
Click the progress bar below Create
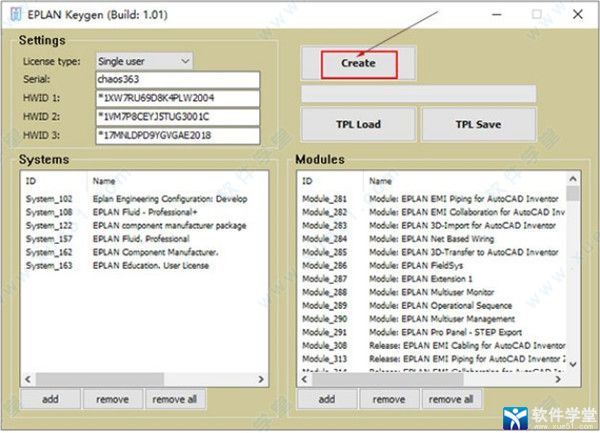click(x=419, y=94)
